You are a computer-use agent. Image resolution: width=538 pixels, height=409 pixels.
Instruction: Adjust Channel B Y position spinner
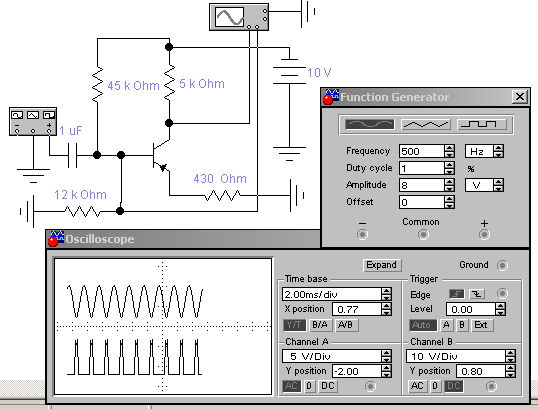pyautogui.click(x=511, y=371)
